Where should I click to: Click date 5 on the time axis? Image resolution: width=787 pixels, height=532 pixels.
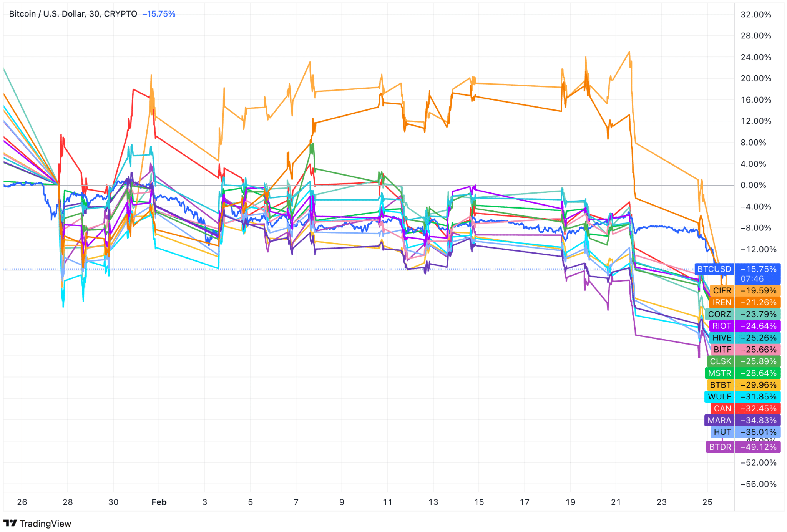(x=251, y=502)
